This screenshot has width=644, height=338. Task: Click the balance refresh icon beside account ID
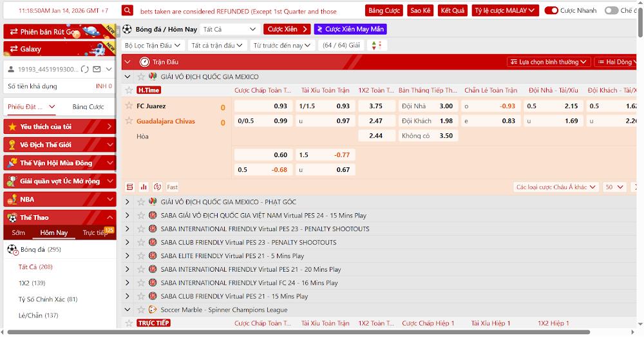click(x=85, y=70)
